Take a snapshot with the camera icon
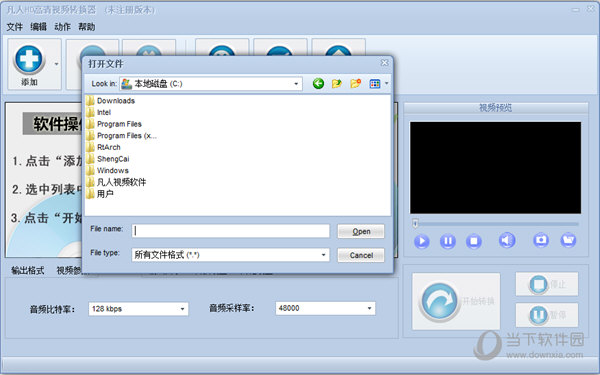 (541, 240)
